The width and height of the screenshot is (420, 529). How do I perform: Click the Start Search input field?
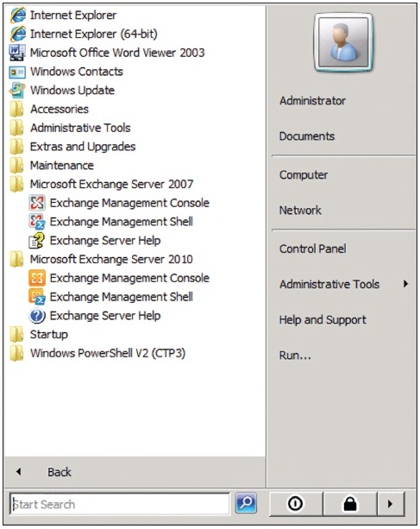point(120,504)
